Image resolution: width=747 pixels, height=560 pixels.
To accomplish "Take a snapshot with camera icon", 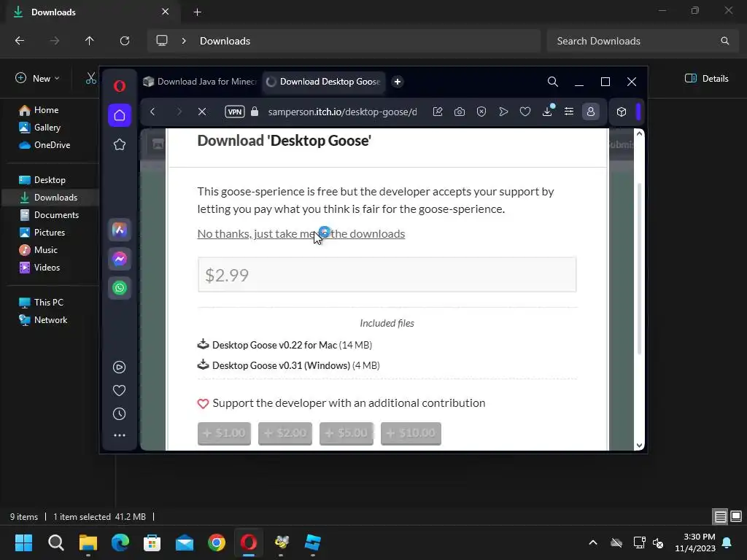I will coord(460,112).
